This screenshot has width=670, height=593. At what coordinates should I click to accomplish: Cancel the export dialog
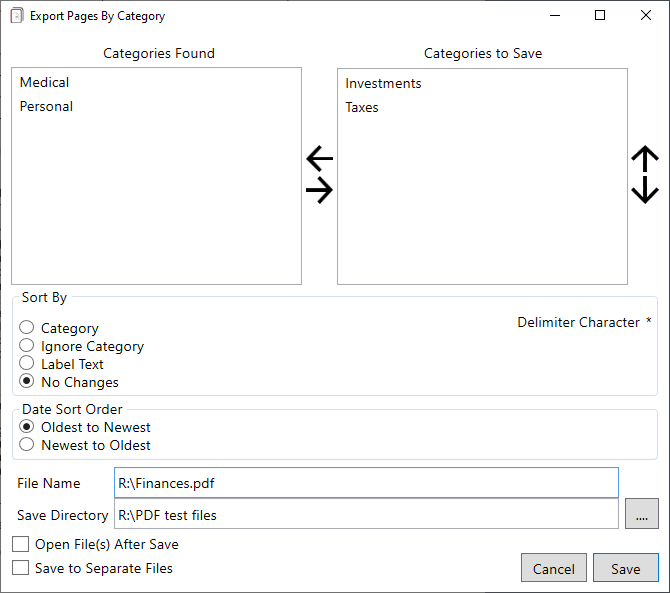[554, 568]
